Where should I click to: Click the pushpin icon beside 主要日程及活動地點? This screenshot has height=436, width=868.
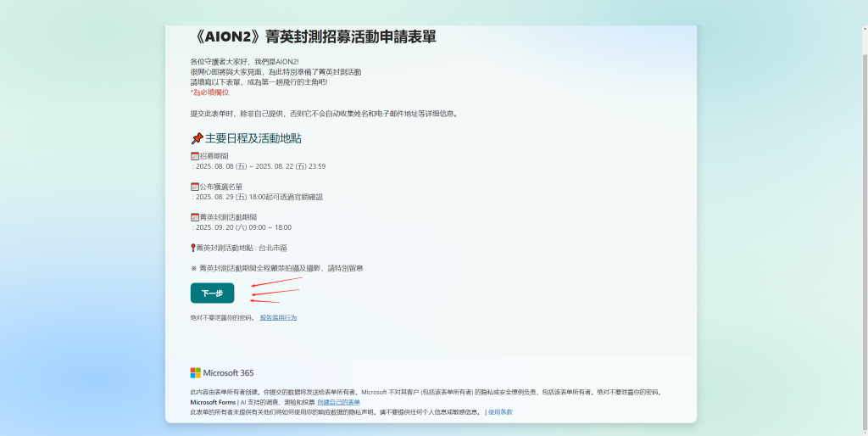tap(197, 138)
